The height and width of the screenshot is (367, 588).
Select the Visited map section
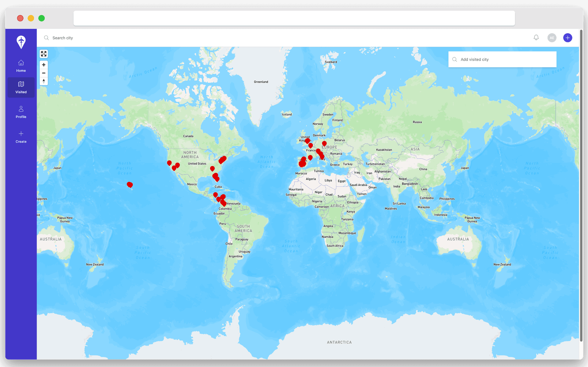tap(21, 87)
